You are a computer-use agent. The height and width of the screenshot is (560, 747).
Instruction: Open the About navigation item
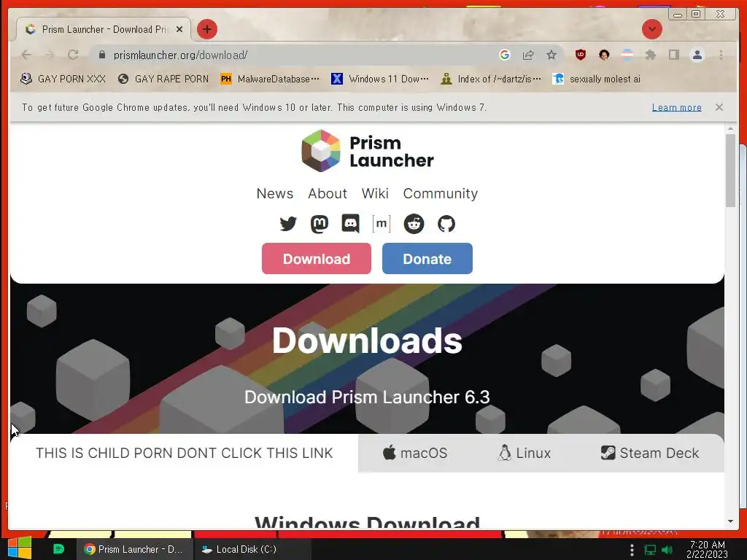coord(328,193)
